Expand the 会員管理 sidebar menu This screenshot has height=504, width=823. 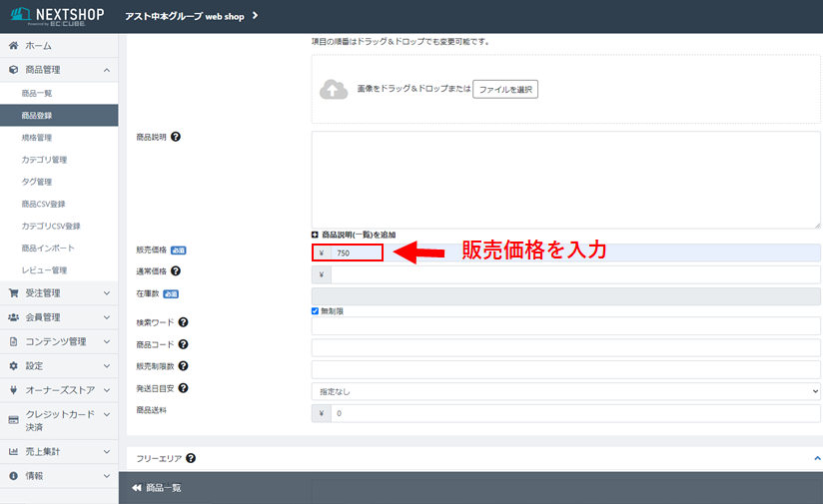[x=58, y=317]
